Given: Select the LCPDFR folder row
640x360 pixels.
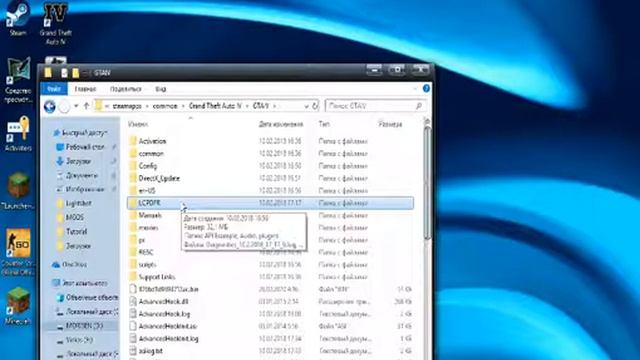Looking at the screenshot, I should pyautogui.click(x=270, y=203).
